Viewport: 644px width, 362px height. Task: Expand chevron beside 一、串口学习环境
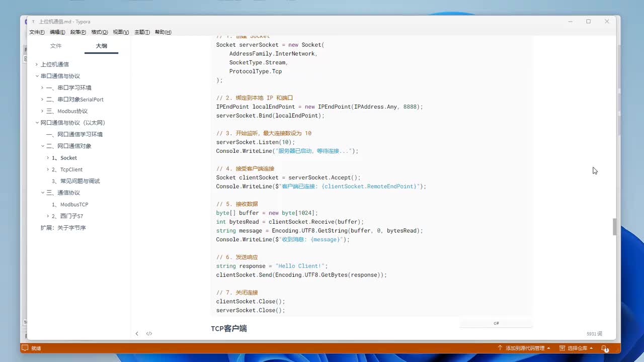tap(42, 87)
